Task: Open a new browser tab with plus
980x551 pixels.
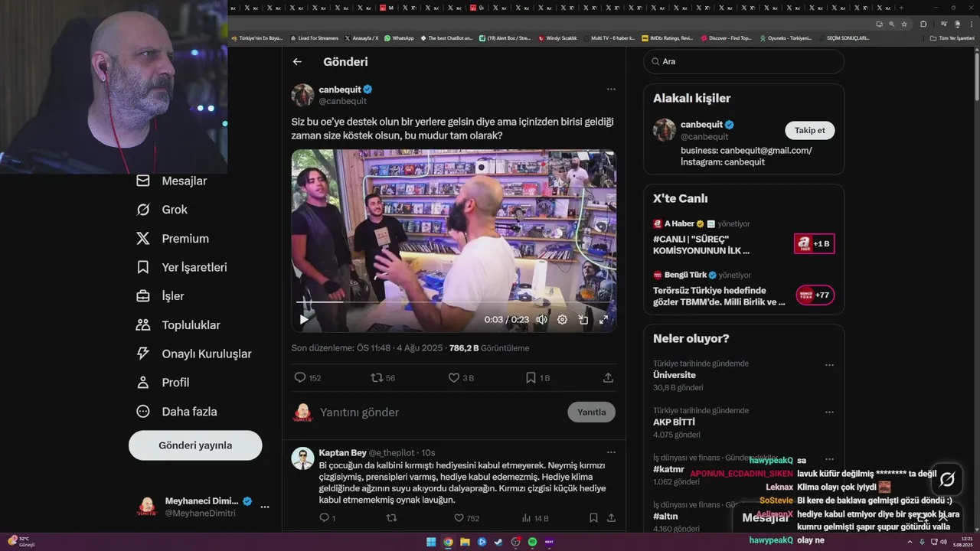Action: pos(900,8)
